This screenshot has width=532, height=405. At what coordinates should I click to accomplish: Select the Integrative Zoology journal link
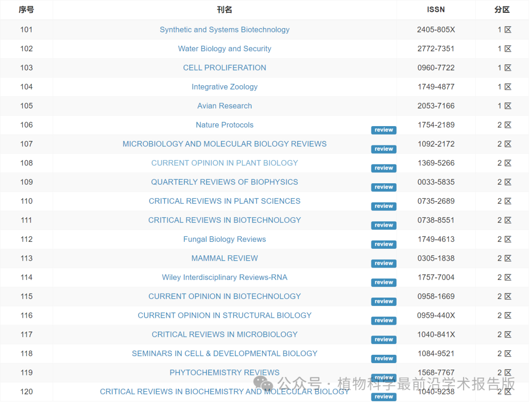[224, 87]
